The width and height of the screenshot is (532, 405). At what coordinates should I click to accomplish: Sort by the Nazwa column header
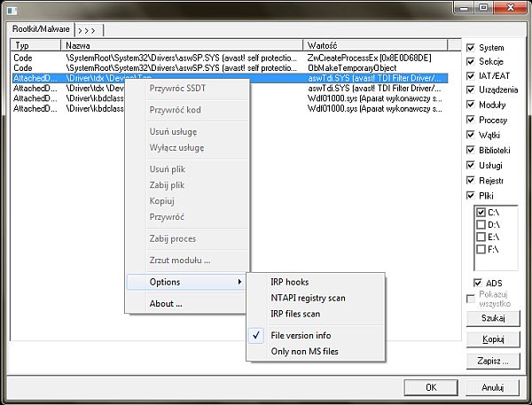(182, 45)
